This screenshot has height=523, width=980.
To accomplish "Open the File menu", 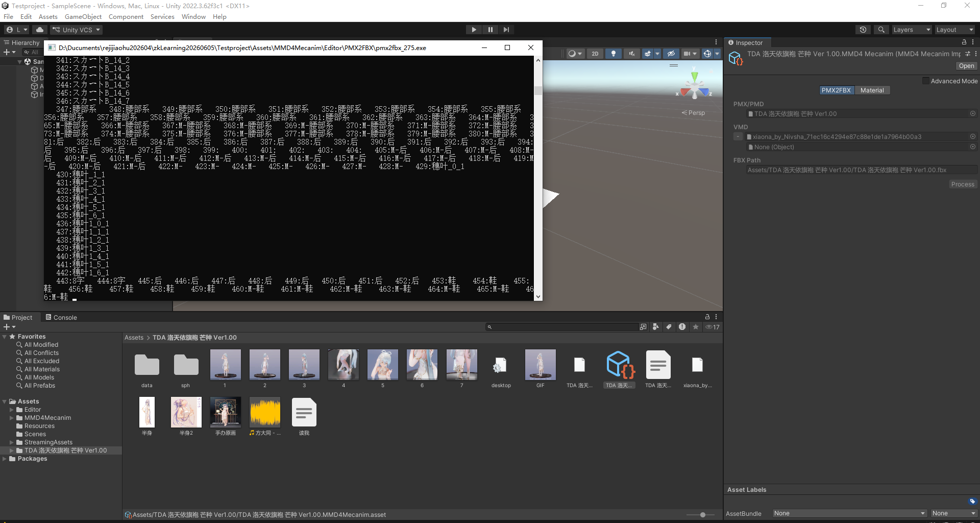I will click(9, 17).
